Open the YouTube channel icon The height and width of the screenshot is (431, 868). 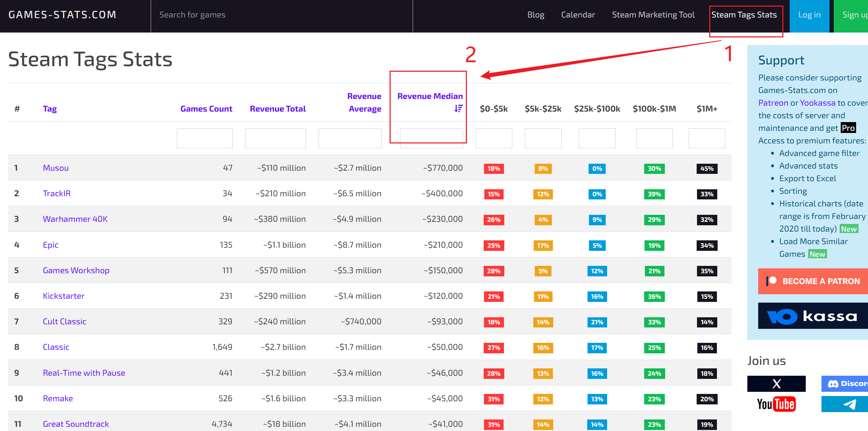point(776,404)
